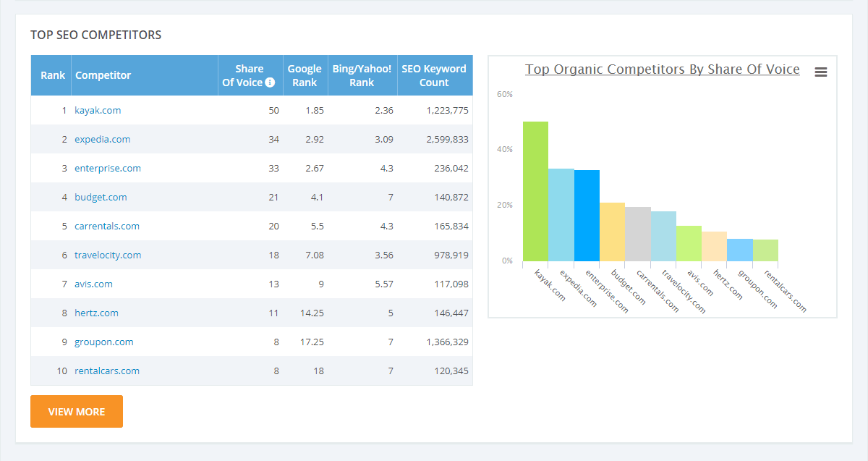This screenshot has width=868, height=461.
Task: Click the bright blue enterprise.com chart bar
Action: [x=587, y=216]
